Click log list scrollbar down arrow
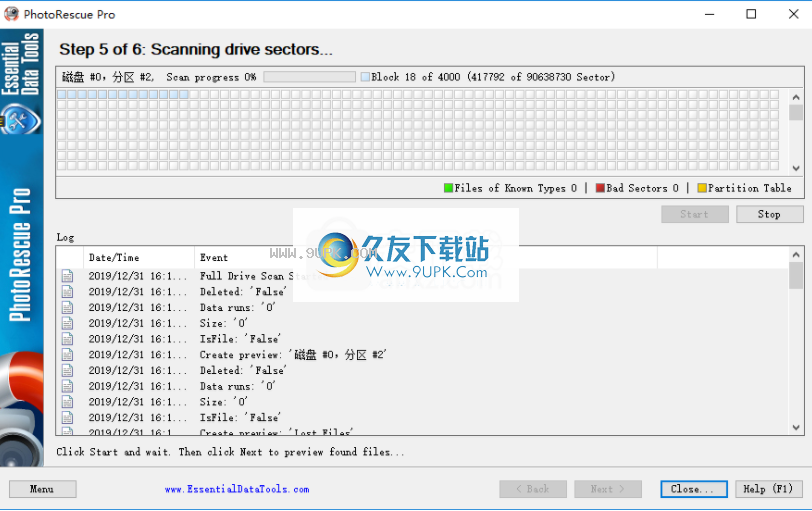This screenshot has width=812, height=511. pyautogui.click(x=796, y=428)
